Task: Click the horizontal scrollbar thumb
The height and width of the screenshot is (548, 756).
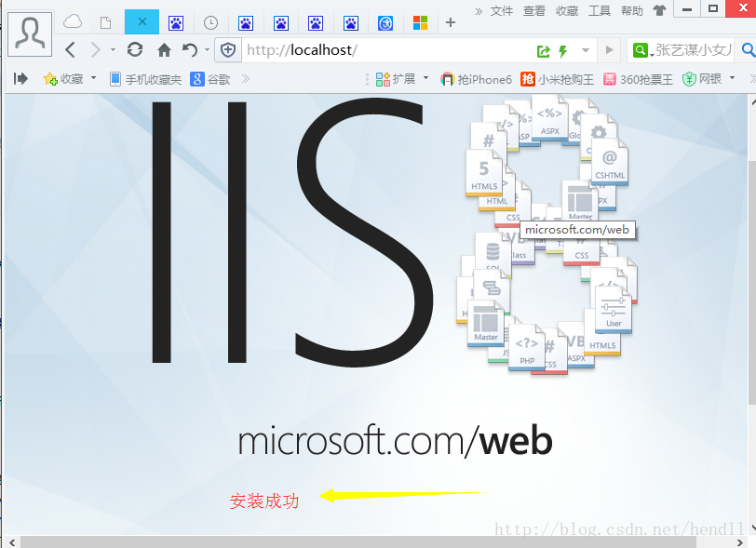Action: 358,542
